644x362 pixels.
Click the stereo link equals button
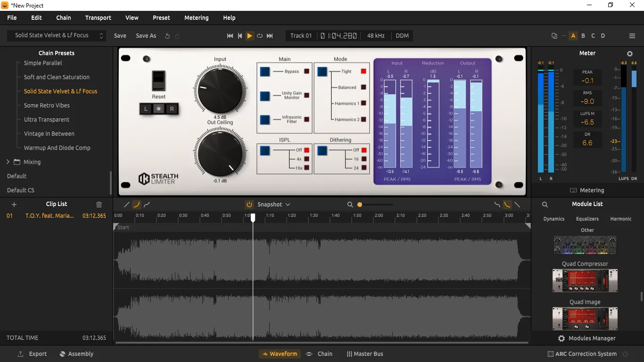click(159, 109)
